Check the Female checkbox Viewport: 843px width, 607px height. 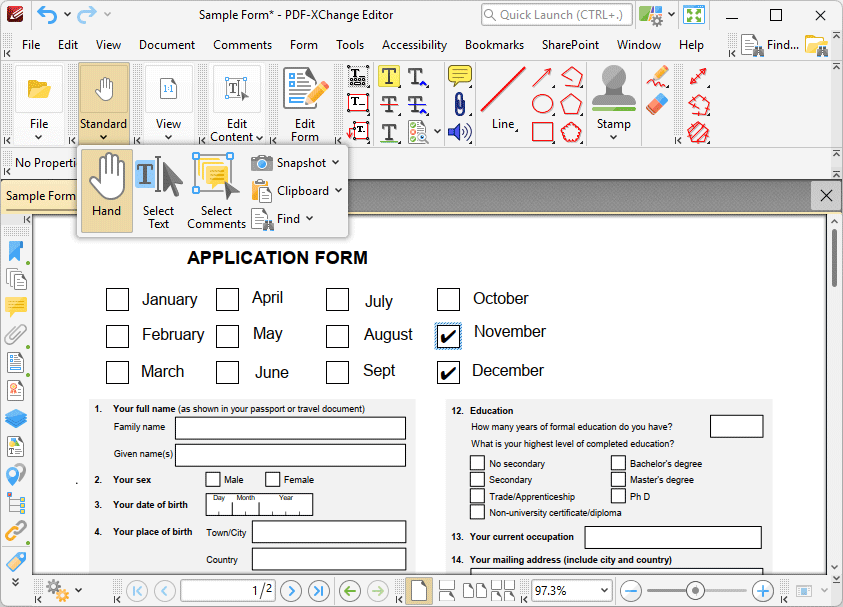[x=273, y=479]
